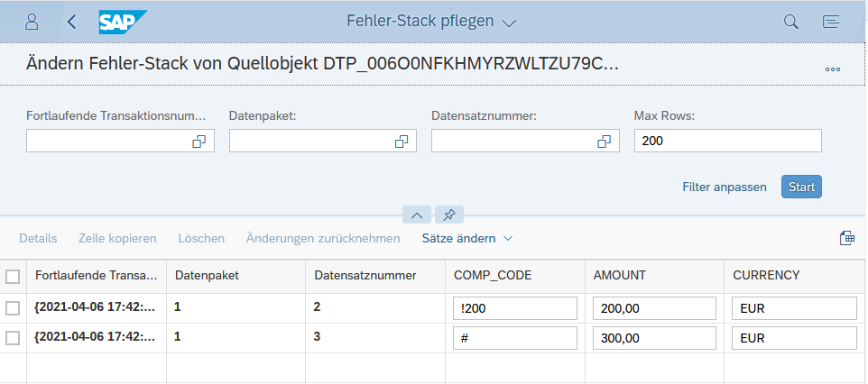
Task: Edit AMOUNT field 300,00
Action: [655, 337]
